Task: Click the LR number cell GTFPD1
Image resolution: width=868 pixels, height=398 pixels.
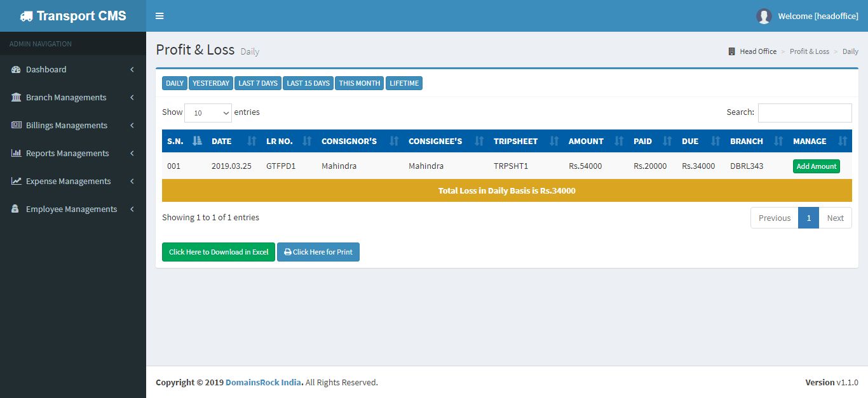Action: (281, 166)
